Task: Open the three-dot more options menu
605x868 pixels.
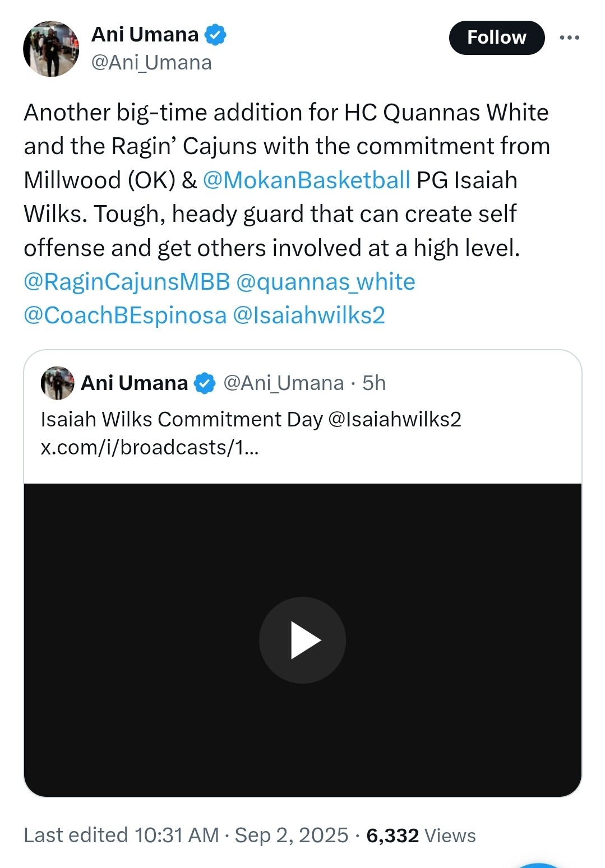Action: point(569,38)
